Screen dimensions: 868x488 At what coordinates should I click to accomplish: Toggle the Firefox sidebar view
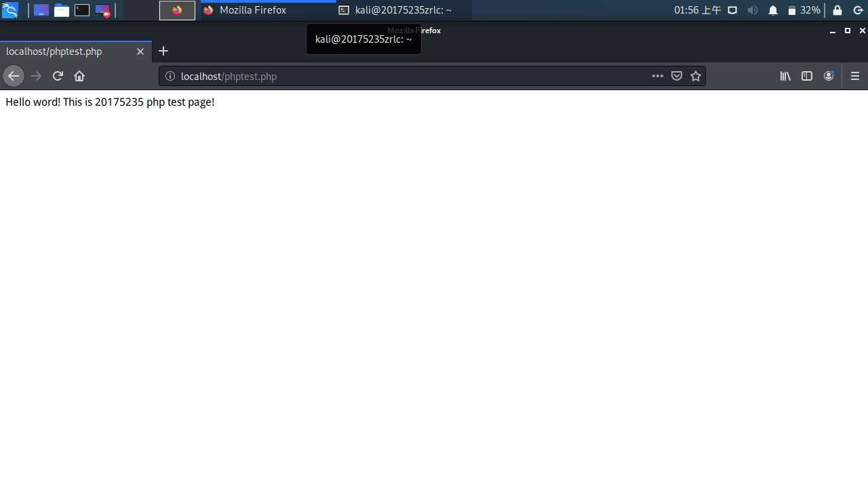[x=807, y=76]
